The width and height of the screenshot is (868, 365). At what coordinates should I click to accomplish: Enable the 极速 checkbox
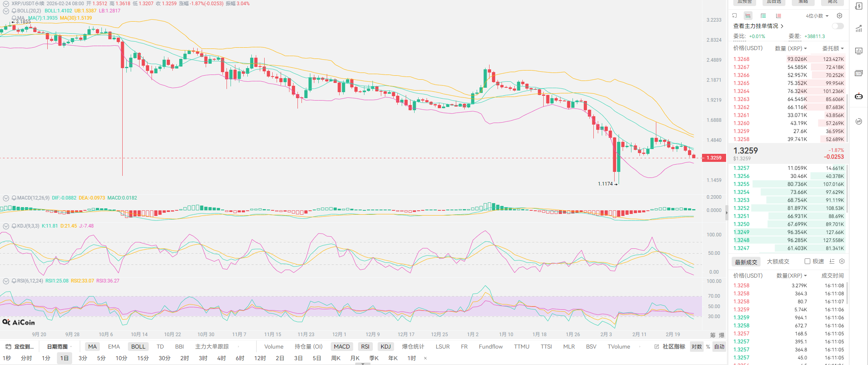(807, 261)
